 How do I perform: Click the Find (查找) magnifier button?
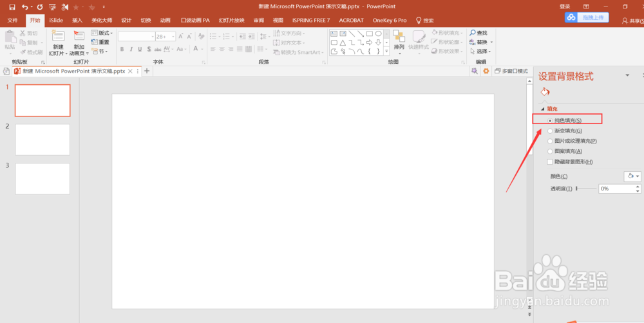pyautogui.click(x=478, y=33)
